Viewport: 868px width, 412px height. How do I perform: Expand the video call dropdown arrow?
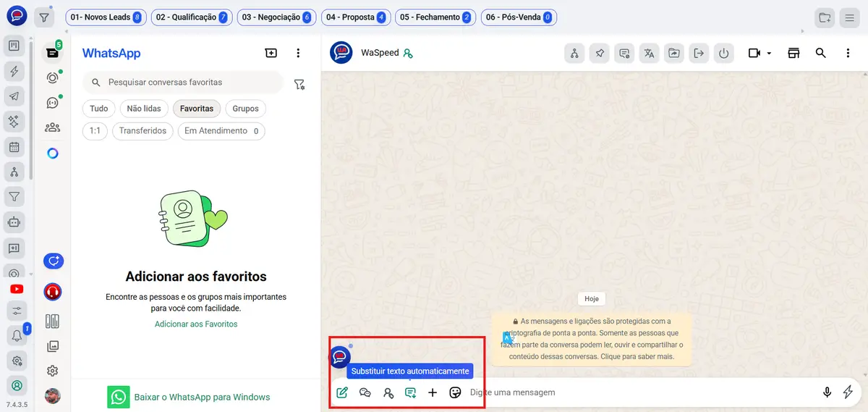pos(769,53)
